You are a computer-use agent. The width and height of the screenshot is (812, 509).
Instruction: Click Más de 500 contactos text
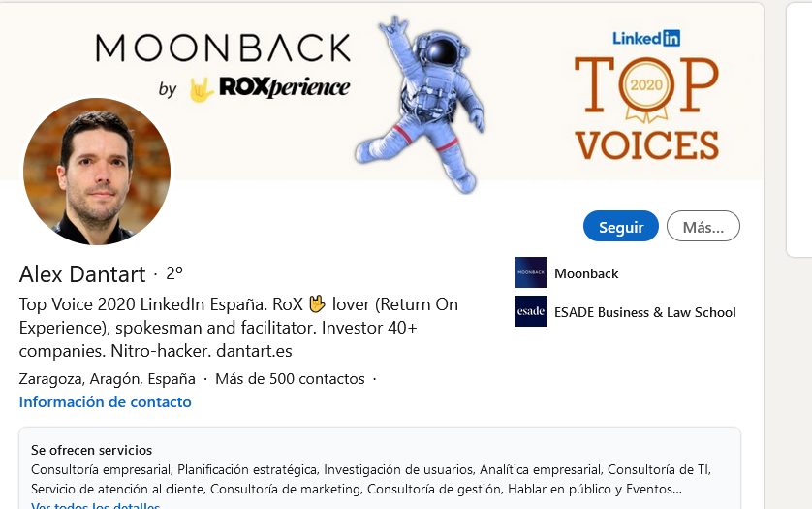(x=290, y=379)
